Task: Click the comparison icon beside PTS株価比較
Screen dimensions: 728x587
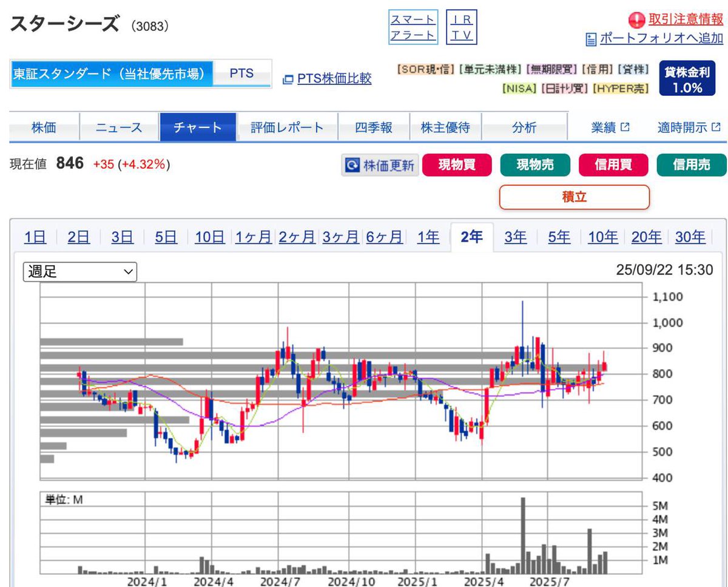Action: pyautogui.click(x=288, y=79)
